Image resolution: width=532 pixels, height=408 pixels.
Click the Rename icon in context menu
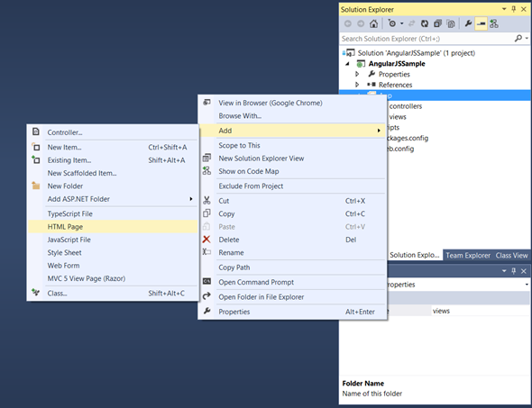coord(206,252)
